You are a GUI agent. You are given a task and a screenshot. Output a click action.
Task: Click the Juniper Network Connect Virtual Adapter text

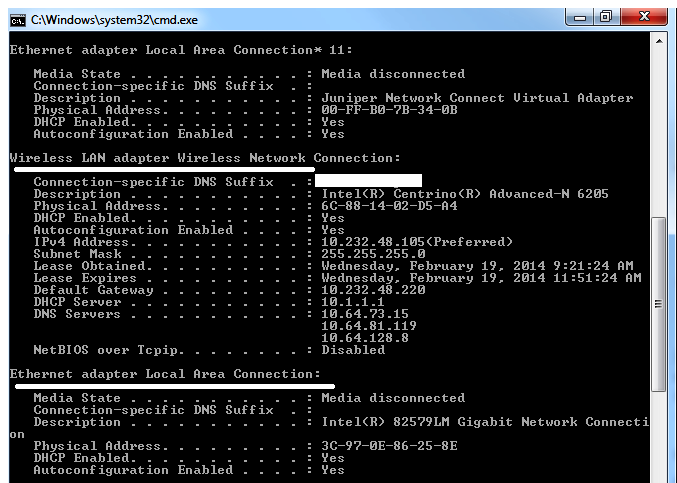(x=477, y=98)
